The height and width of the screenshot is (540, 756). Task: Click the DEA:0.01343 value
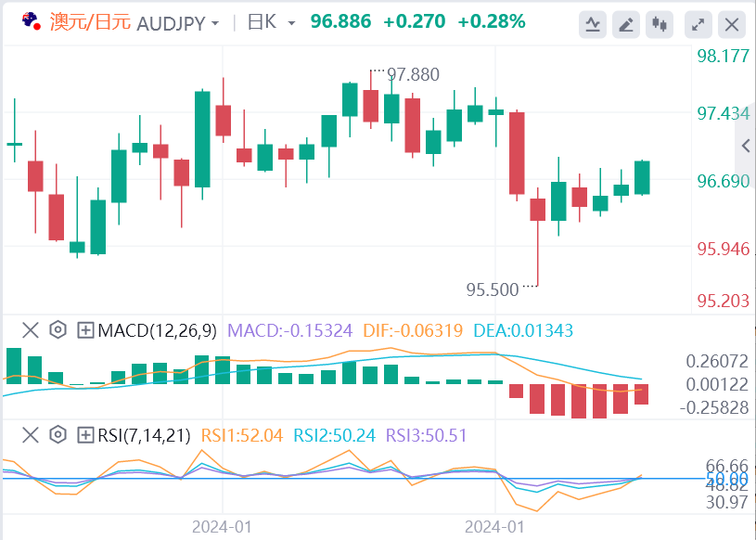(x=523, y=330)
